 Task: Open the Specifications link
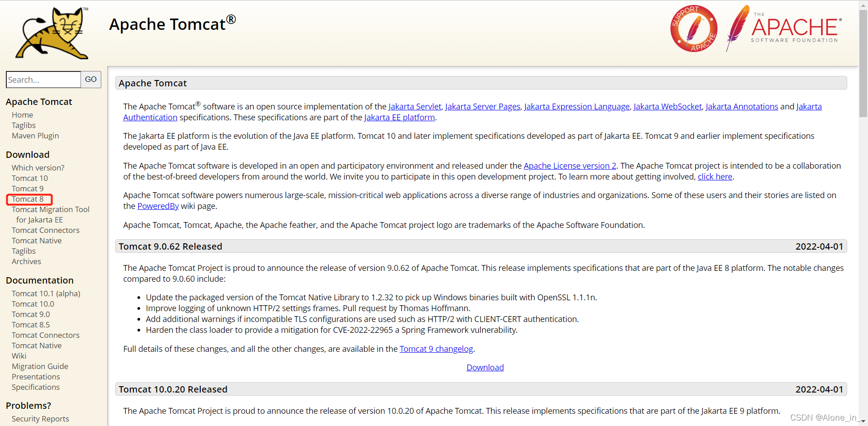pyautogui.click(x=36, y=387)
